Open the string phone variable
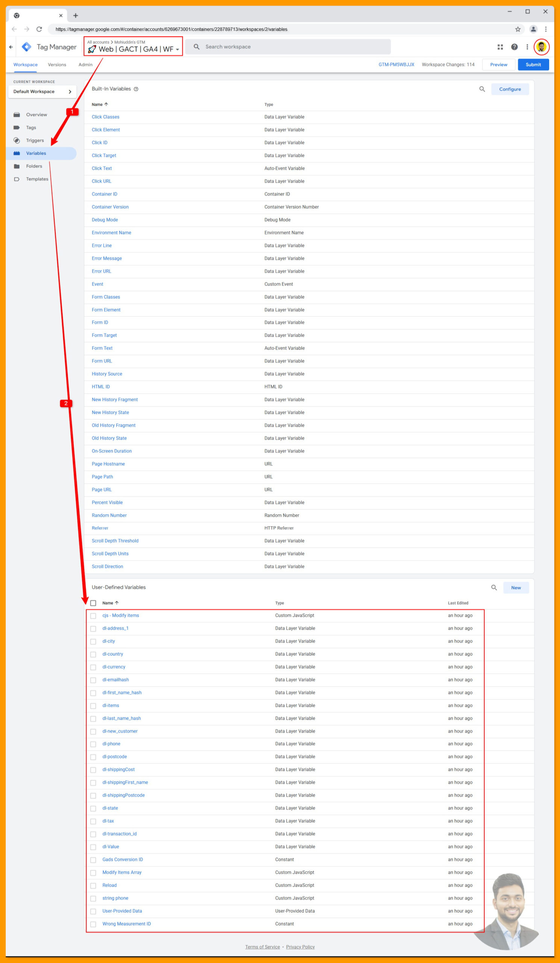 tap(115, 898)
